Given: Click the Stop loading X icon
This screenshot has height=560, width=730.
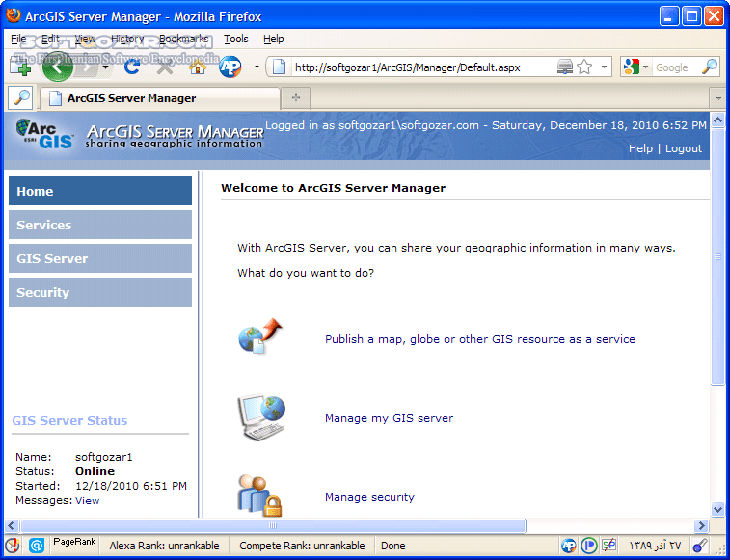Looking at the screenshot, I should tap(164, 67).
